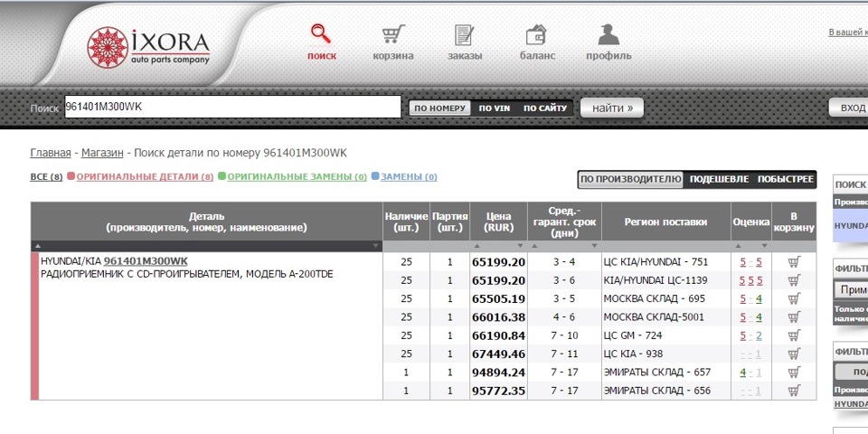Click the найти » search button

point(612,108)
